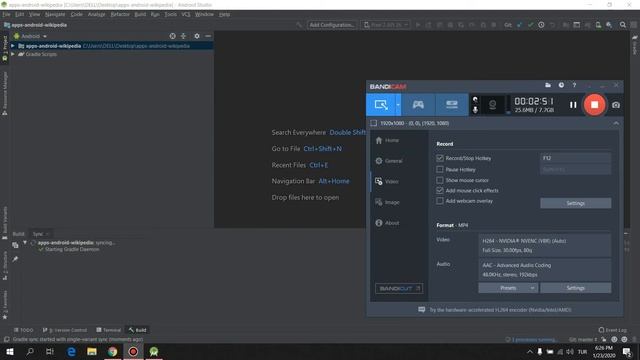Image resolution: width=640 pixels, height=360 pixels.
Task: Click the Record/Stop hotkey F12 field
Action: [x=576, y=158]
